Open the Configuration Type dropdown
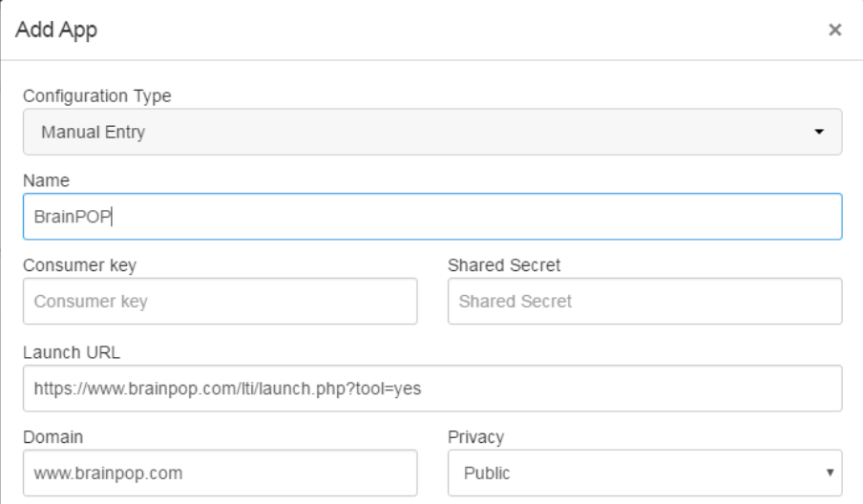Image resolution: width=863 pixels, height=504 pixels. point(432,132)
